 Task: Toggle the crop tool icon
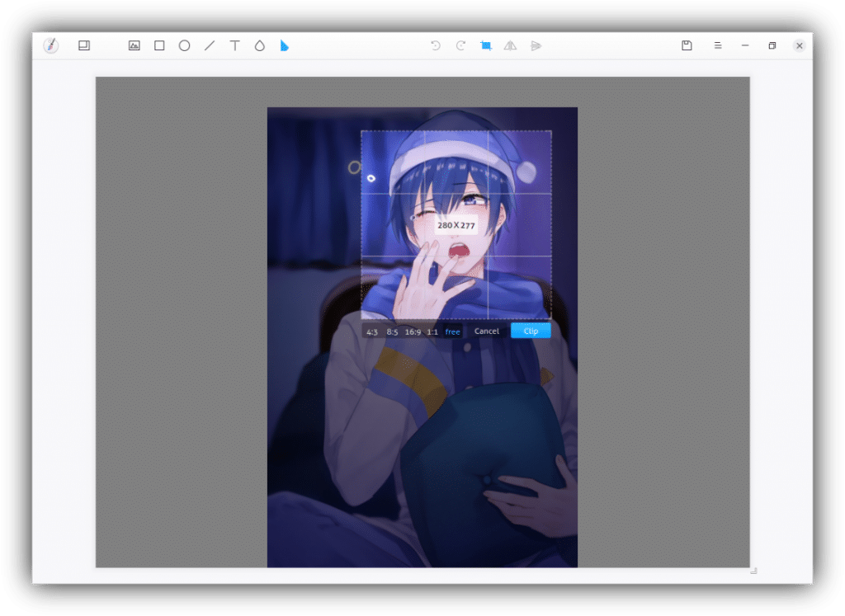(x=485, y=45)
